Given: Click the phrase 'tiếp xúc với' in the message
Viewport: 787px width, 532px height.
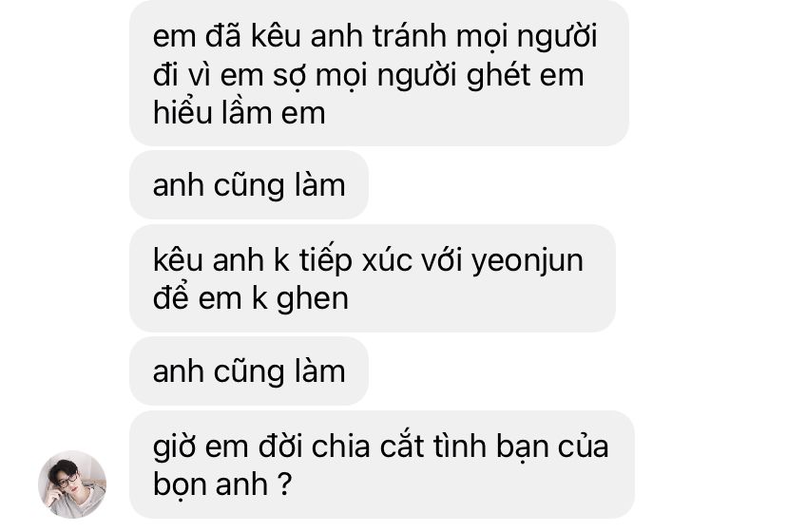Looking at the screenshot, I should tap(381, 260).
